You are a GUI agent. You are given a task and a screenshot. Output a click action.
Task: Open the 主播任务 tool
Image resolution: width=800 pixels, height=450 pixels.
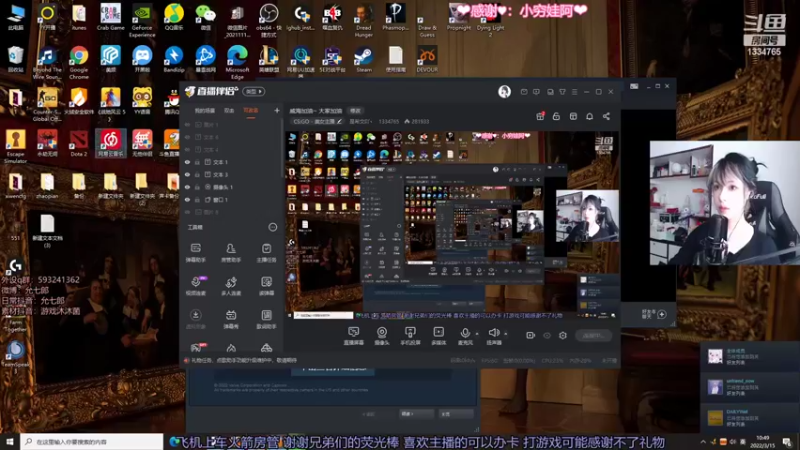[266, 252]
